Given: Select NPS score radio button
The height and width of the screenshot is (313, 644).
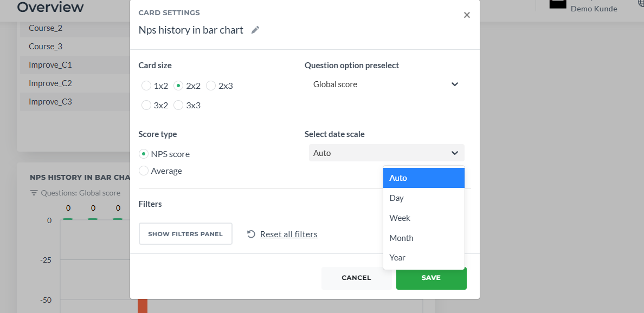Looking at the screenshot, I should click(144, 154).
